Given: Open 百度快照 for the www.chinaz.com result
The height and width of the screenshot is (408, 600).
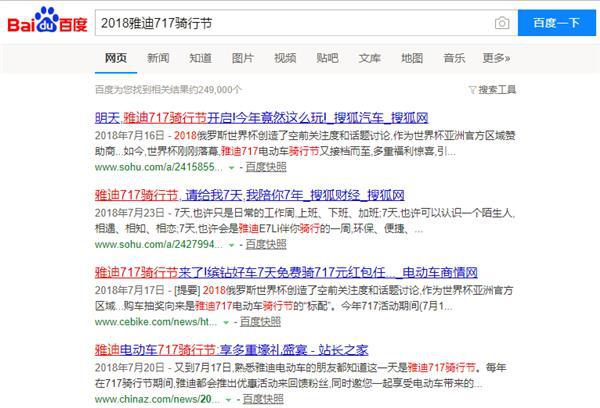Looking at the screenshot, I should point(264,399).
